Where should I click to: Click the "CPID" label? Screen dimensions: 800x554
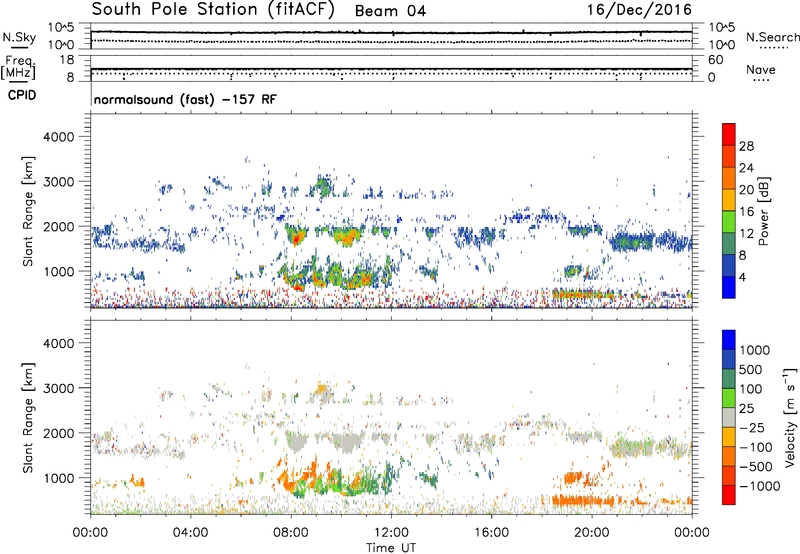[22, 95]
